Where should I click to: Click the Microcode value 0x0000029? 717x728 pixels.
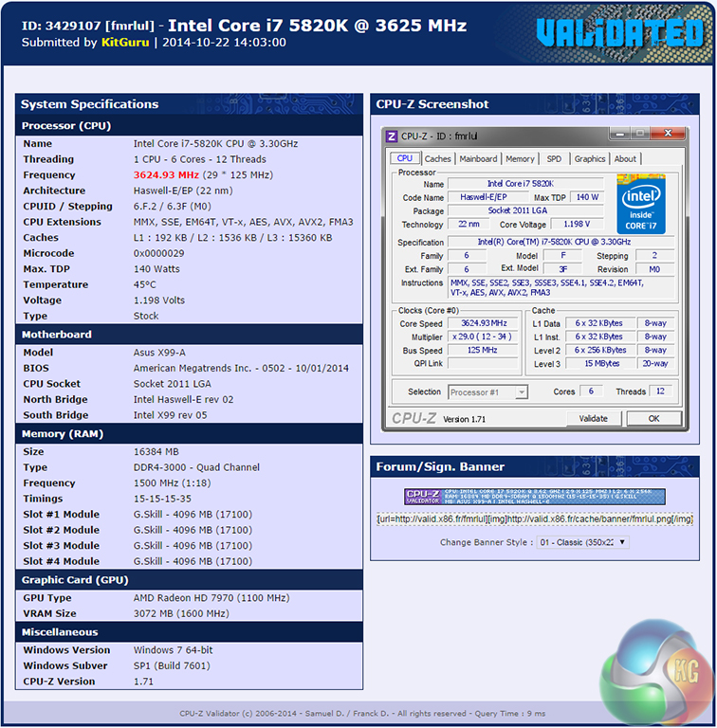pyautogui.click(x=158, y=253)
